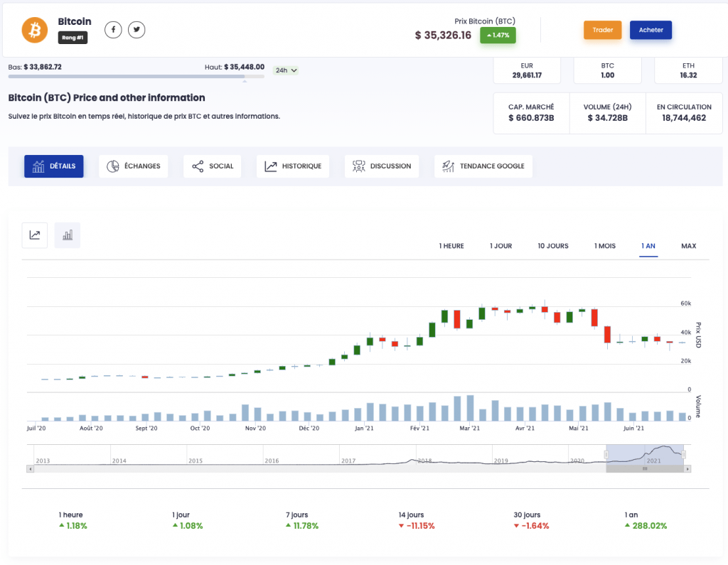Click the Tendance Google icon
This screenshot has width=728, height=565.
coord(448,166)
